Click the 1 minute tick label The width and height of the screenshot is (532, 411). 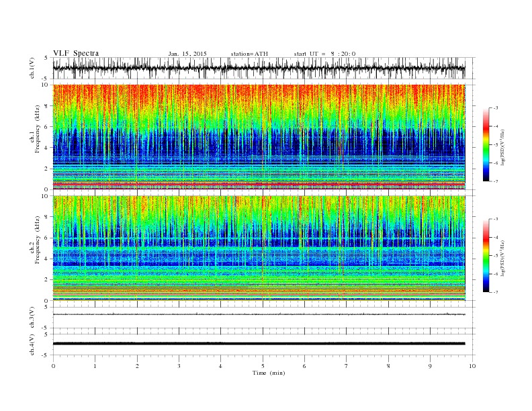95,366
